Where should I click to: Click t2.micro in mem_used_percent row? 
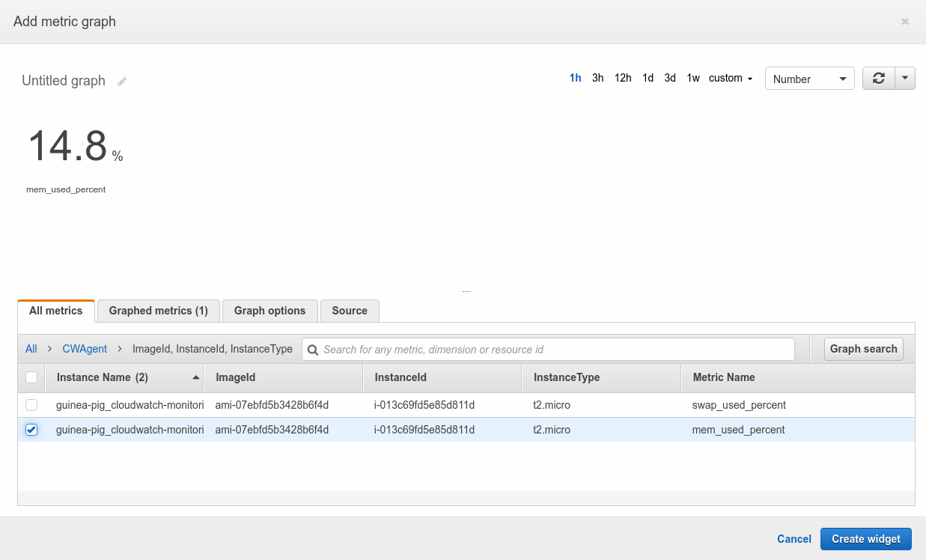552,430
